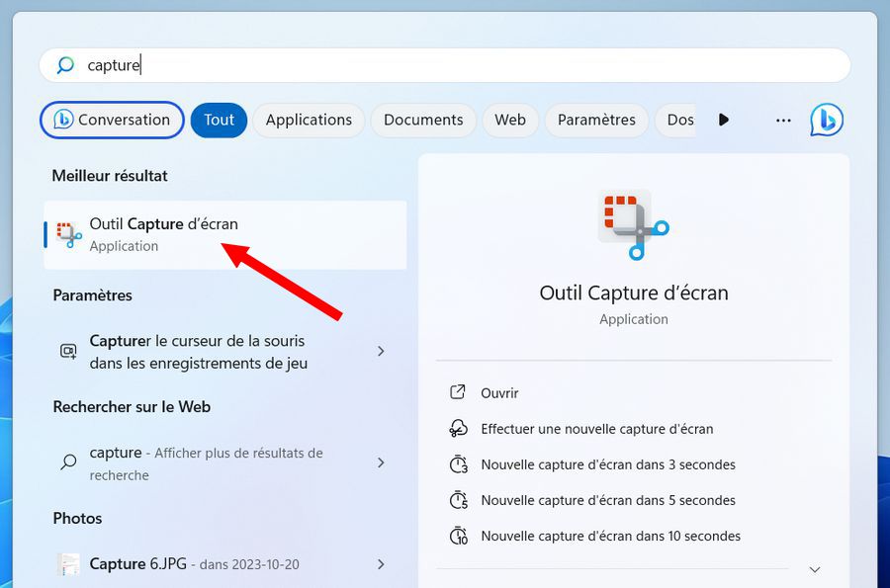Screen dimensions: 890x588
Task: Click the scissors new capture icon
Action: [458, 429]
